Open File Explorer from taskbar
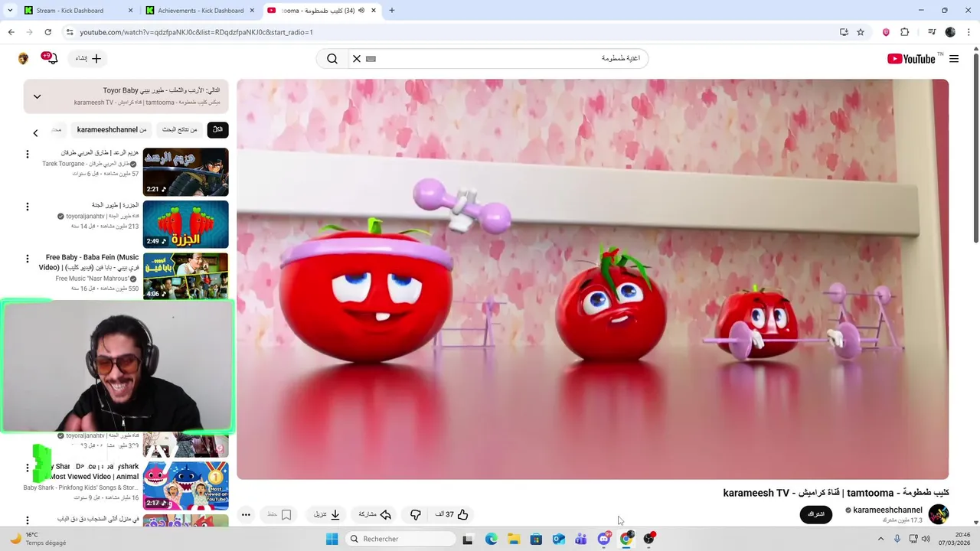 [514, 539]
